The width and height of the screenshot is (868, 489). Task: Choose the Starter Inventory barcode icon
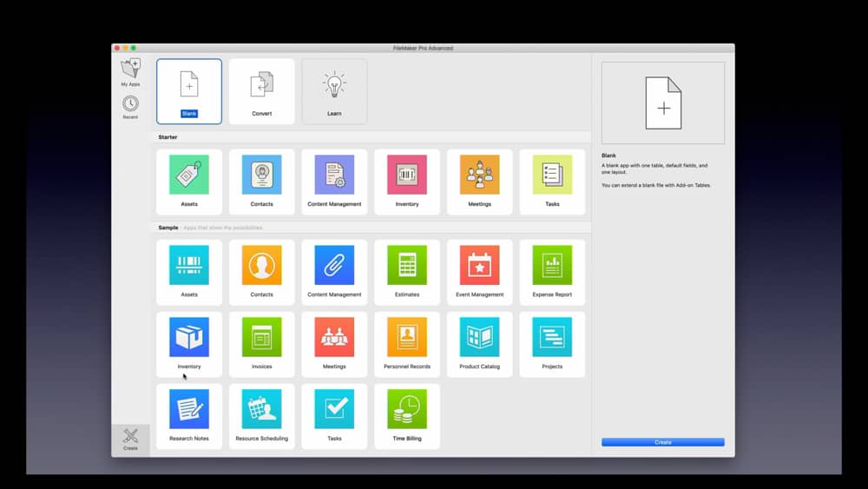pos(407,175)
